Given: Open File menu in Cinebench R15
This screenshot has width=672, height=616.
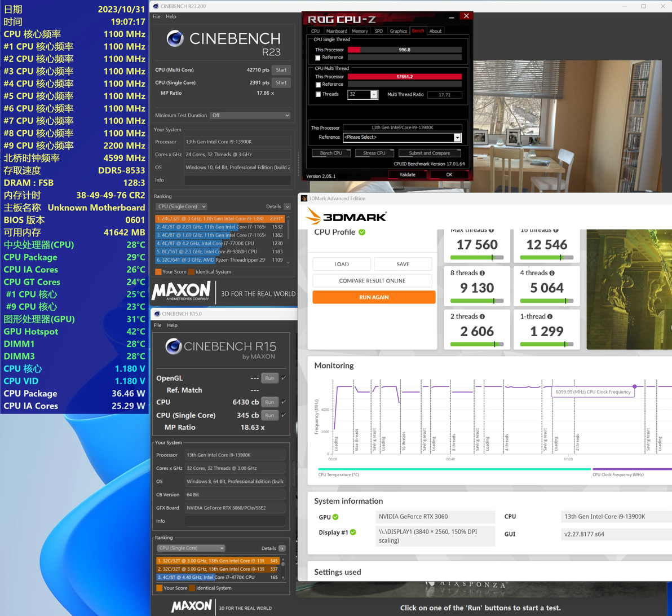Looking at the screenshot, I should [158, 325].
